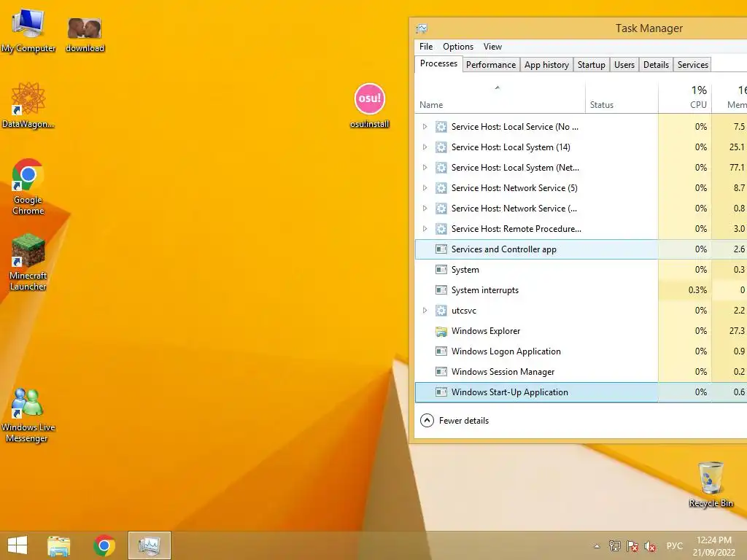Open File Explorer from the taskbar

coord(59,545)
